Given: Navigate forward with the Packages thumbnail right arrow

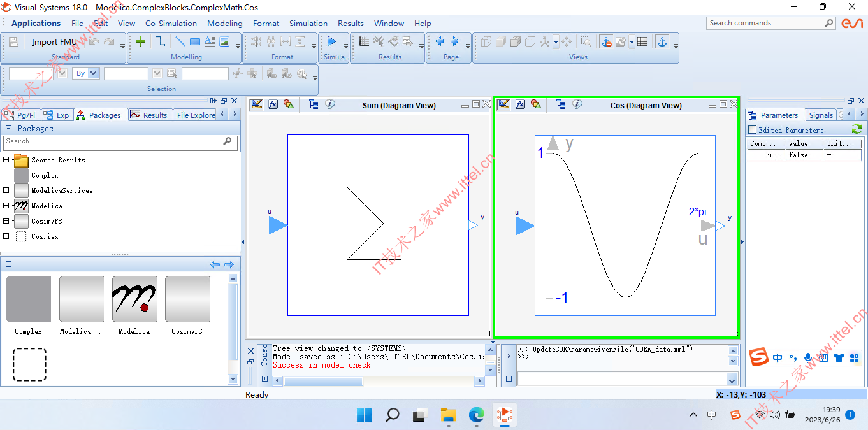Looking at the screenshot, I should [229, 264].
